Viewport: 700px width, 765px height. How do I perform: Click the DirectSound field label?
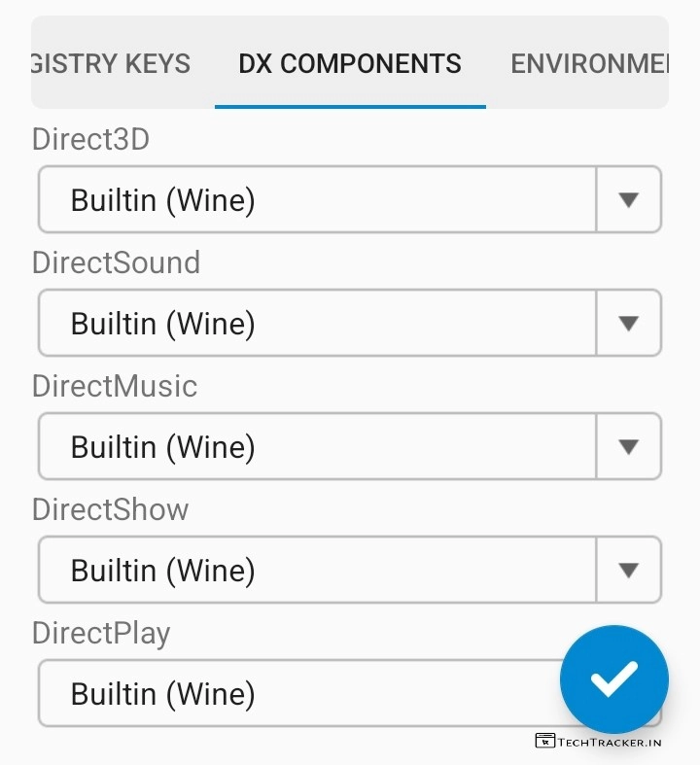tap(116, 262)
